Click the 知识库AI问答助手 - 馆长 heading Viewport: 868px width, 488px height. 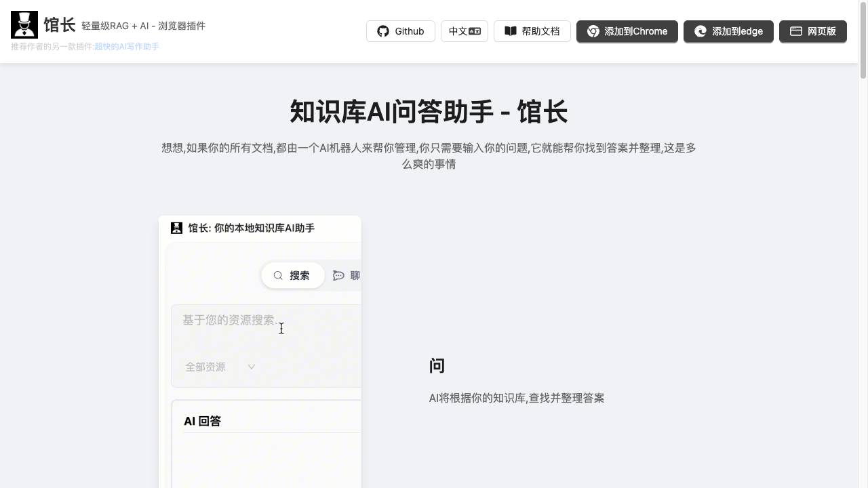pyautogui.click(x=429, y=112)
